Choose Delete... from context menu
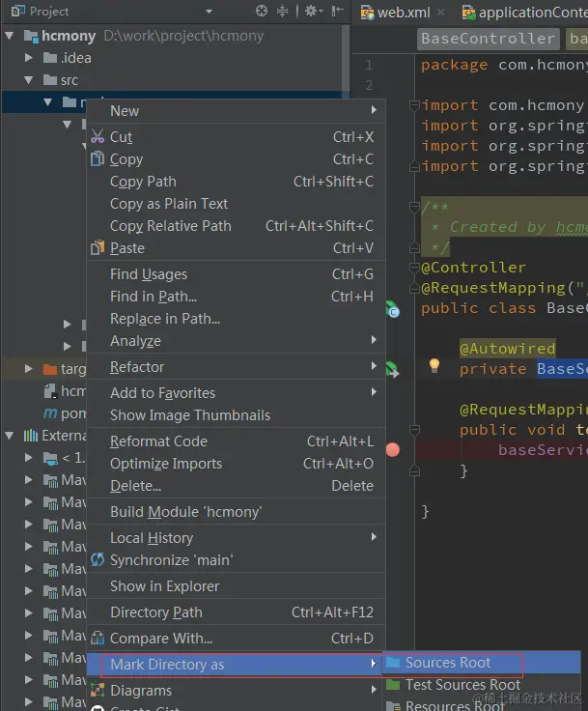The width and height of the screenshot is (588, 711). click(237, 486)
